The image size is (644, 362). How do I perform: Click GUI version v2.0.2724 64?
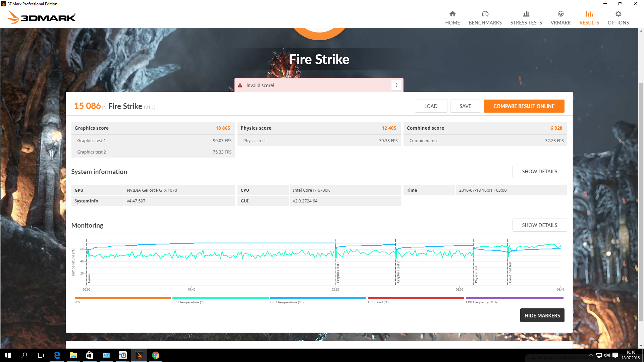tap(305, 201)
